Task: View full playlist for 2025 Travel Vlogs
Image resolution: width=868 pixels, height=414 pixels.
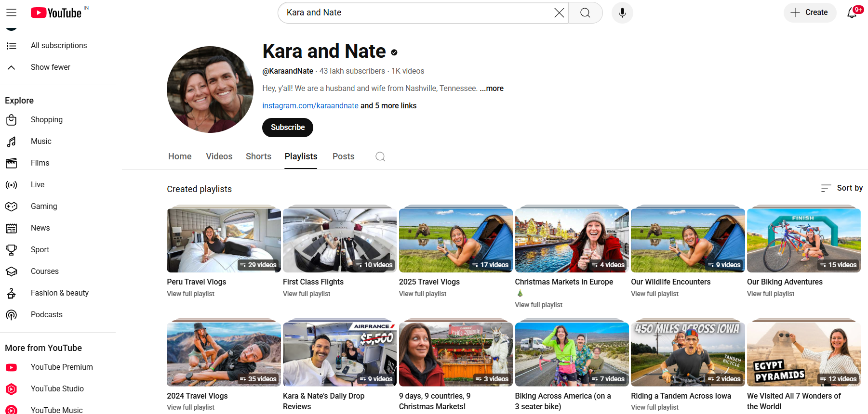Action: (423, 294)
